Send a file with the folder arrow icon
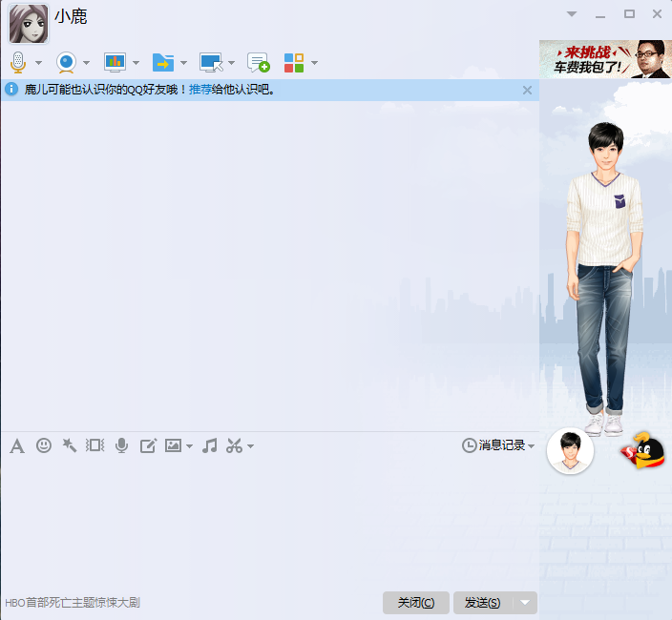Viewport: 672px width, 620px height. tap(163, 63)
